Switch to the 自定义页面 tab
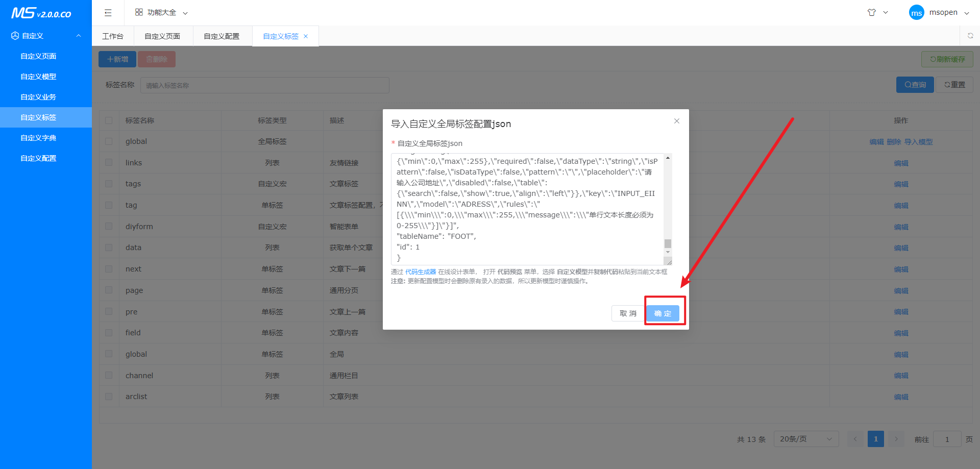Viewport: 980px width, 469px height. pyautogui.click(x=162, y=36)
